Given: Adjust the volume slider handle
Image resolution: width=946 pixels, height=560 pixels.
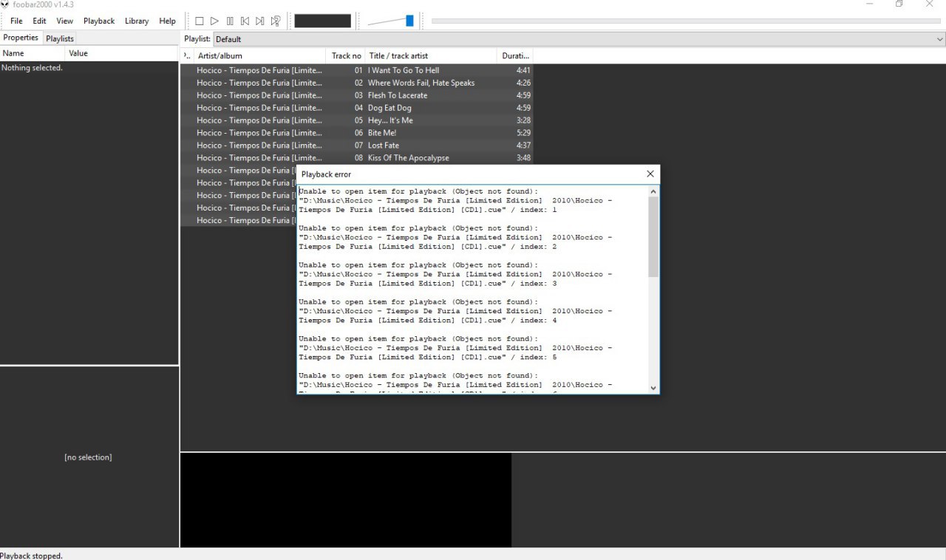Looking at the screenshot, I should (409, 21).
